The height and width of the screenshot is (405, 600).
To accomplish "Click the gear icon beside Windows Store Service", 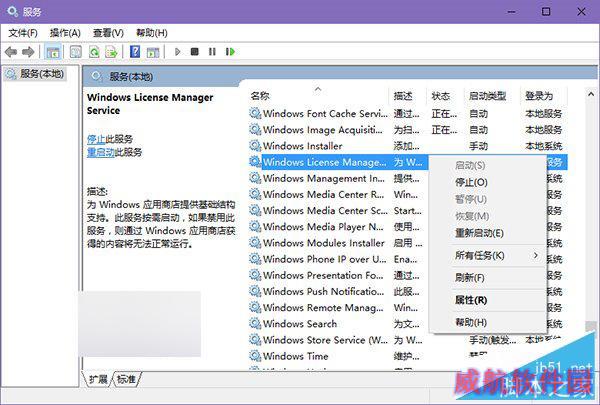I will 255,340.
